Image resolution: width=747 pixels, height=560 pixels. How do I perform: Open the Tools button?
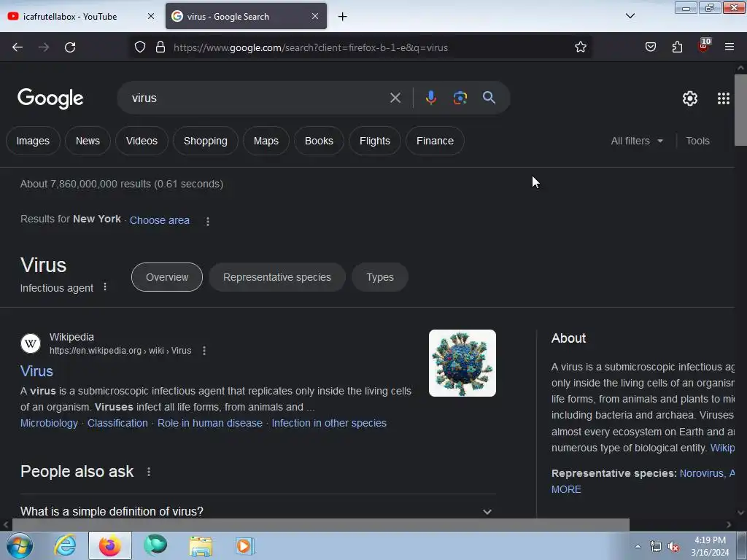point(697,141)
